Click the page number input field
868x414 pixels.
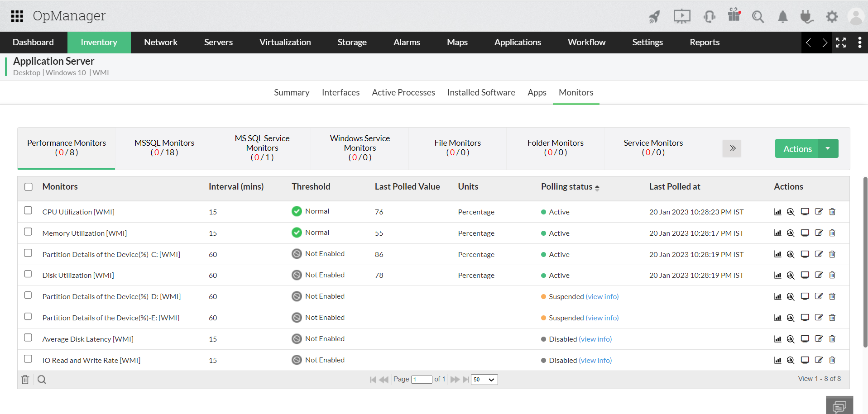tap(422, 380)
